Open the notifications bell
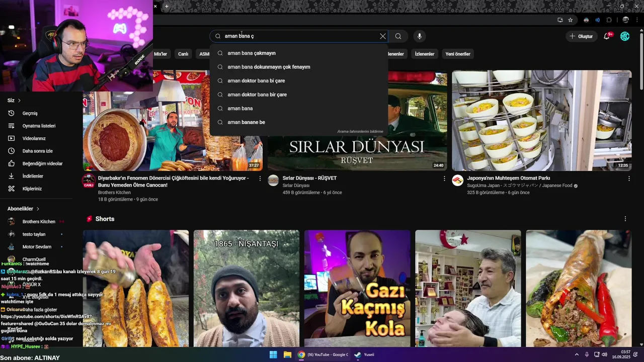This screenshot has width=644, height=362. 607,36
